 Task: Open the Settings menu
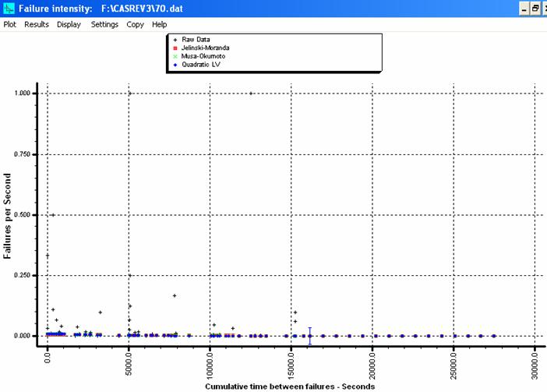104,24
